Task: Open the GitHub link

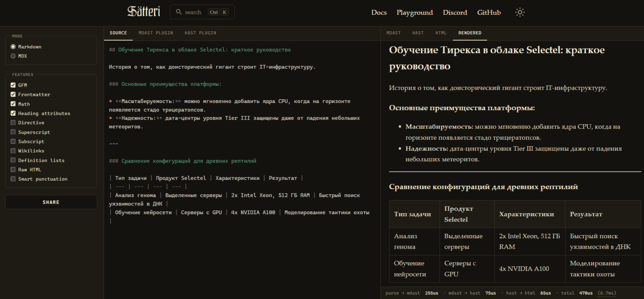Action: coord(489,12)
